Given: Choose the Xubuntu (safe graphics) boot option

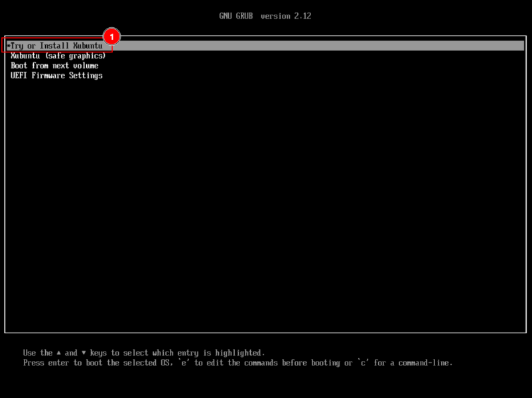Looking at the screenshot, I should pos(58,56).
